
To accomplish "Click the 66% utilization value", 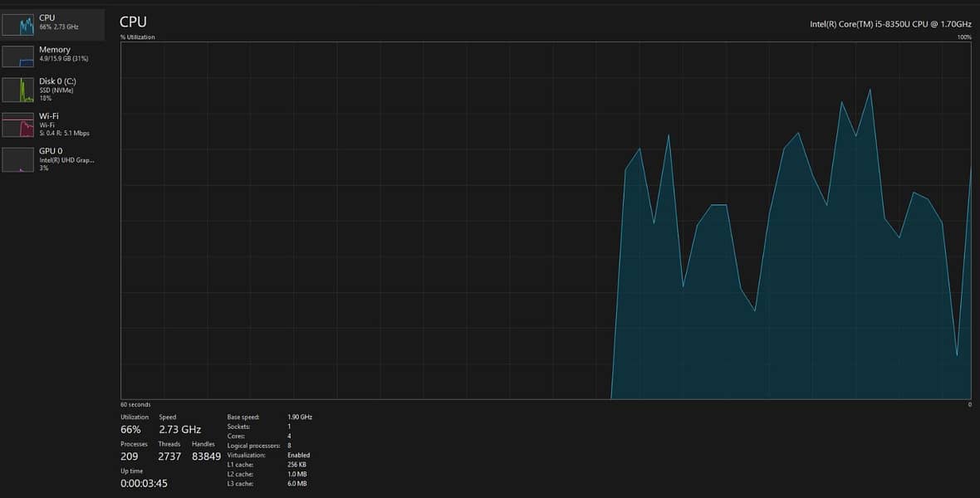I will (x=130, y=430).
